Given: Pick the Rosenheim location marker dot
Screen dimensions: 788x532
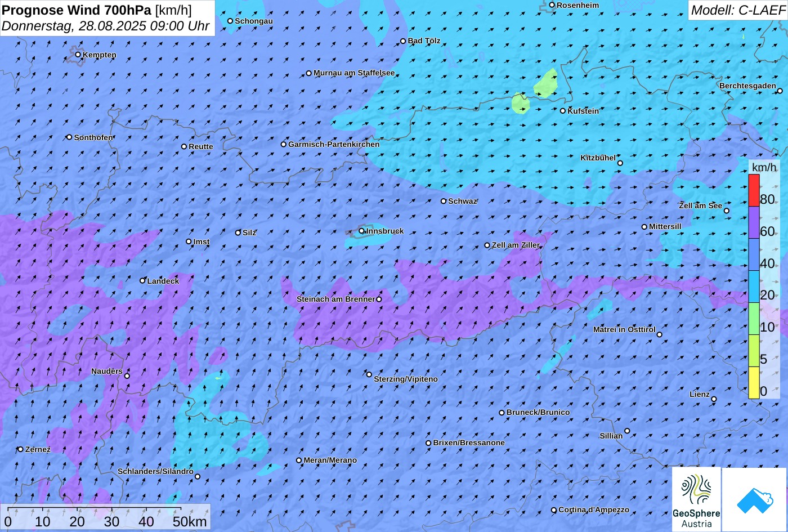Looking at the screenshot, I should click(552, 5).
